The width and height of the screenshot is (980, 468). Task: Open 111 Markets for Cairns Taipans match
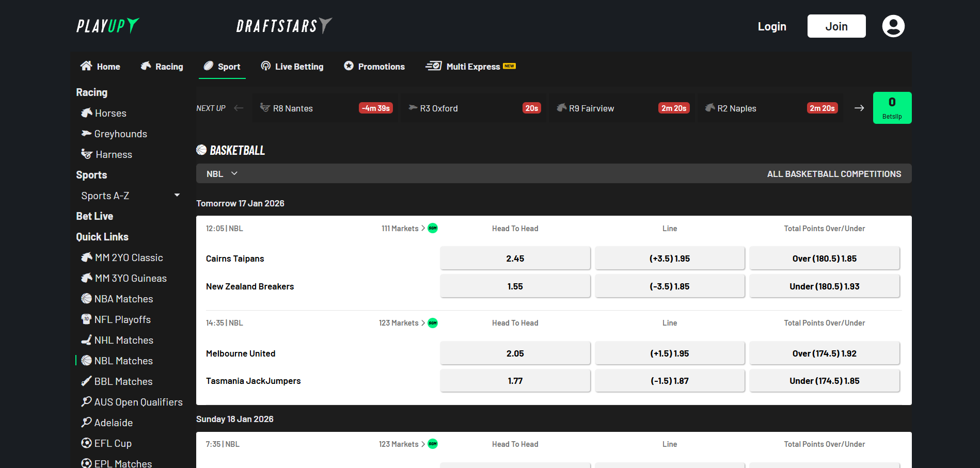(403, 228)
